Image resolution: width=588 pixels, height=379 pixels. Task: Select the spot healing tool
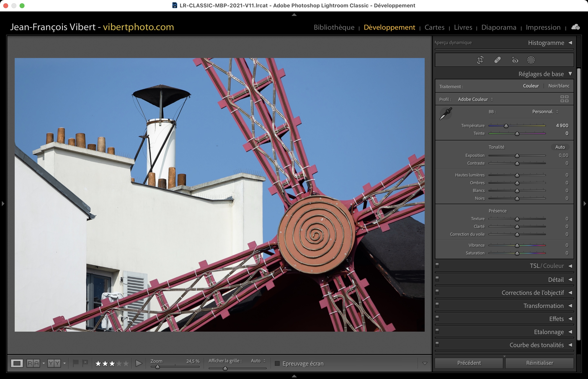(498, 60)
